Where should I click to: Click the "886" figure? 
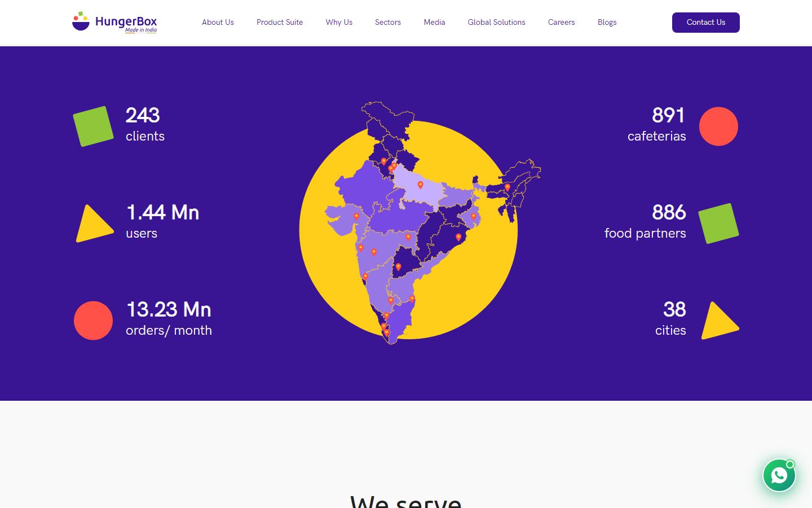[x=669, y=212]
